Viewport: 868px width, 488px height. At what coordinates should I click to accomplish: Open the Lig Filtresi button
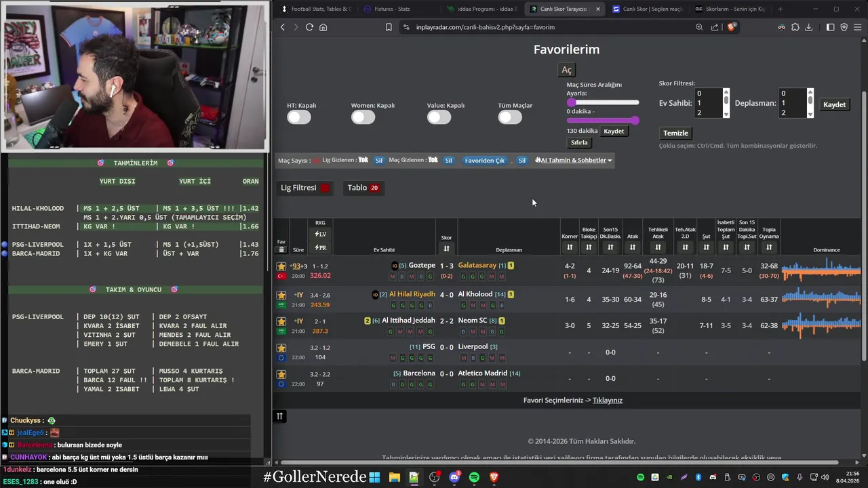coord(305,188)
